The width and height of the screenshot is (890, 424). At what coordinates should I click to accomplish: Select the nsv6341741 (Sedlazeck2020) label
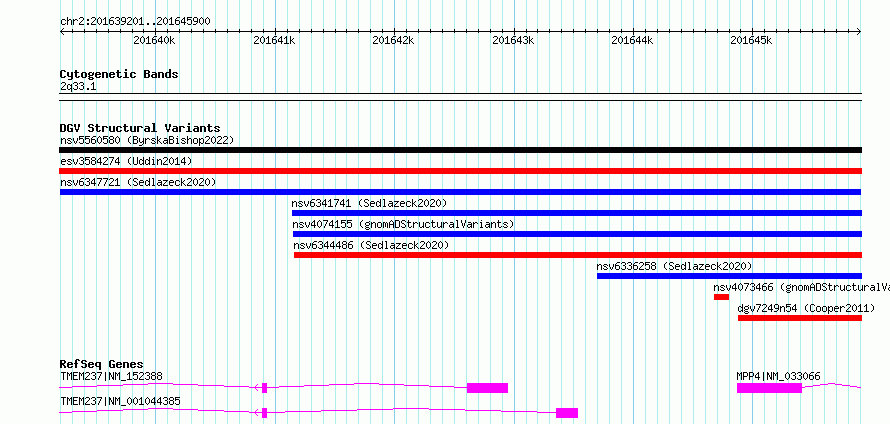click(370, 203)
